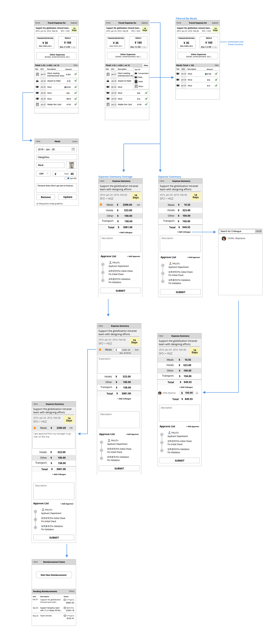
Task: Select See All in the filter menu
Action: pyautogui.click(x=137, y=70)
